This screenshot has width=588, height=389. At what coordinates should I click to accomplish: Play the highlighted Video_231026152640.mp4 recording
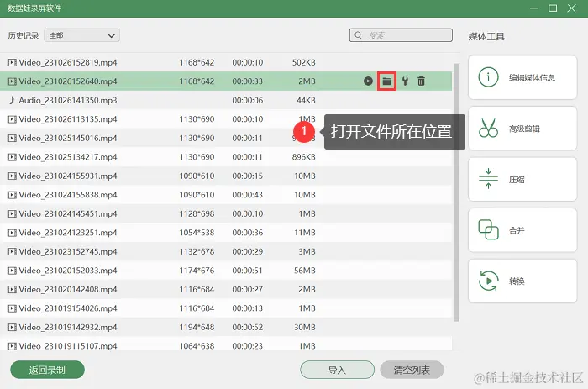point(368,81)
